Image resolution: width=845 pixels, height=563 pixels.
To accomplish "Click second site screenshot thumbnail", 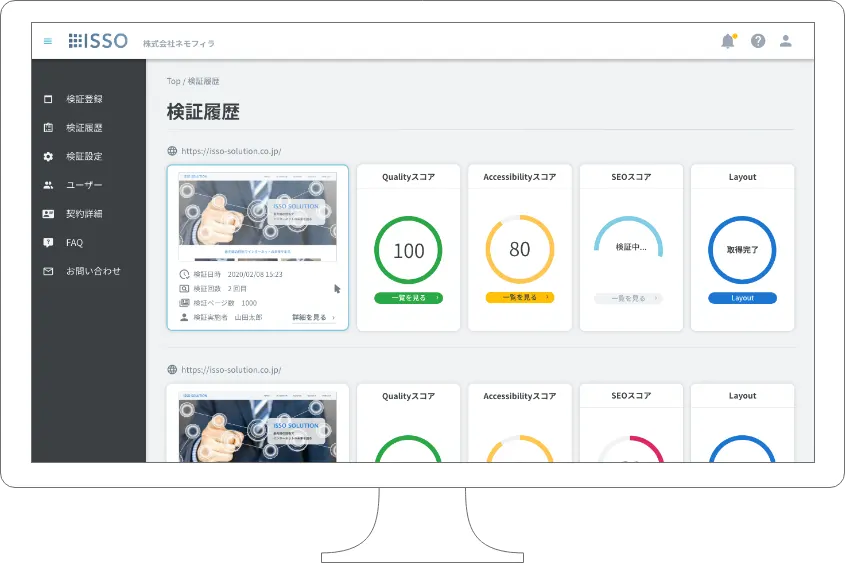I will [258, 427].
